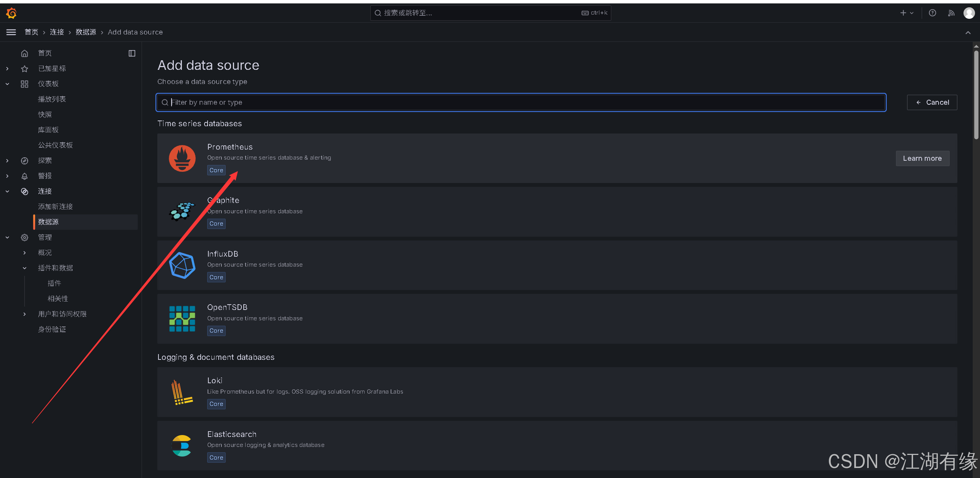This screenshot has height=478, width=980.
Task: Select the Graphite logo icon
Action: pos(182,211)
